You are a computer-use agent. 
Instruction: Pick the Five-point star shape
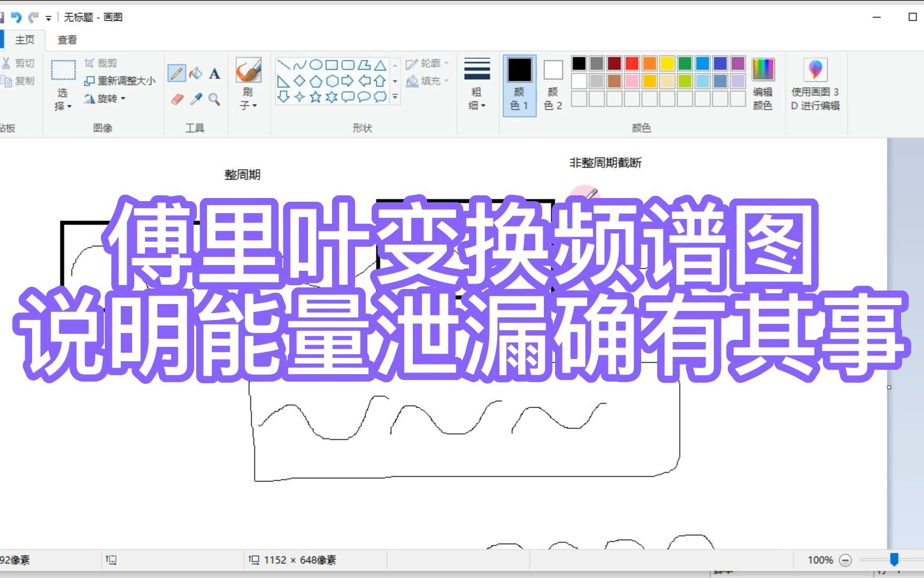coord(316,97)
